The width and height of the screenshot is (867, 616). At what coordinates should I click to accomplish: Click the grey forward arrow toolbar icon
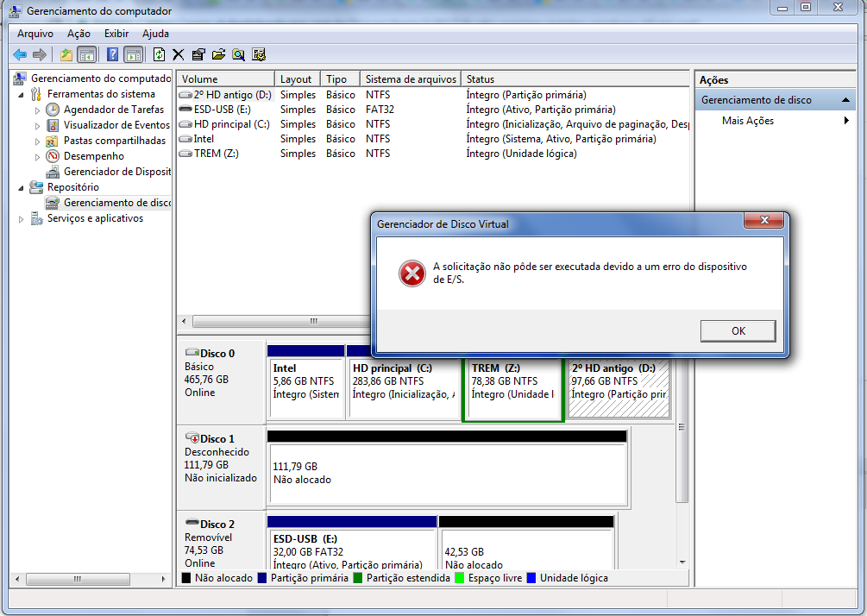coord(40,54)
